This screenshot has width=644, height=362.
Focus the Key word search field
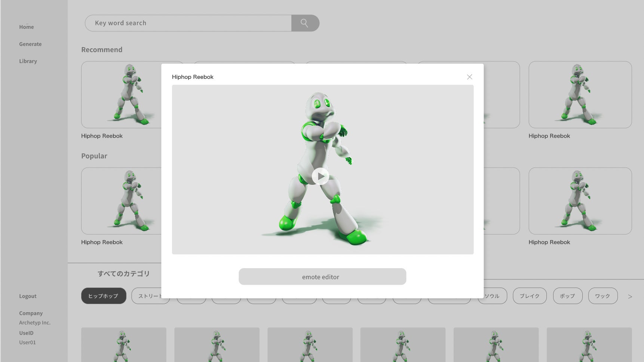(188, 23)
